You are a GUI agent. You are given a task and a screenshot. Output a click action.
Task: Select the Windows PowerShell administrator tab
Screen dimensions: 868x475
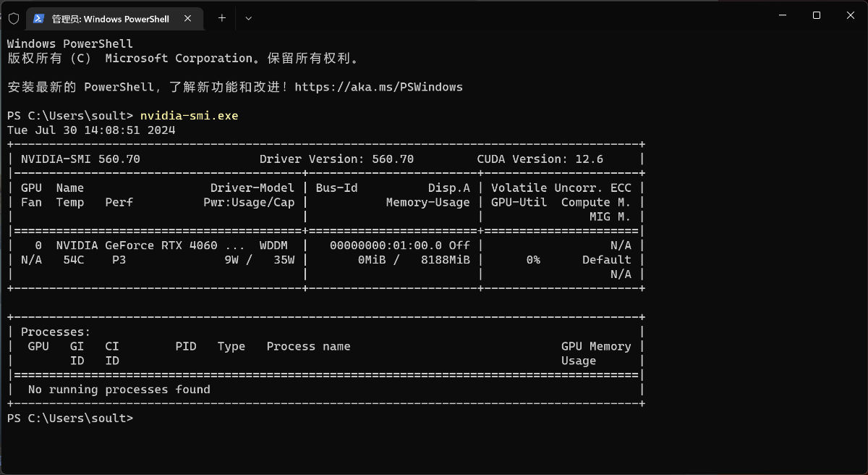[x=116, y=18]
